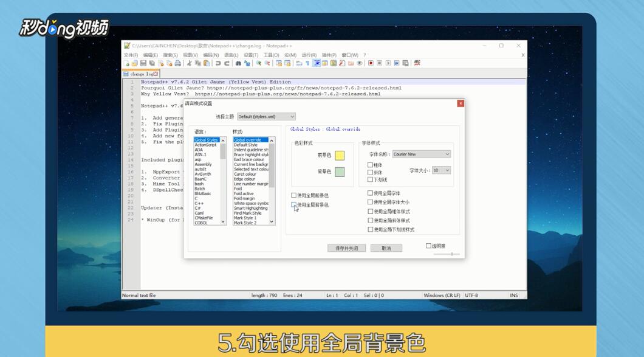Enable the 粗体 bold checkbox
The image size is (644, 357).
[370, 165]
